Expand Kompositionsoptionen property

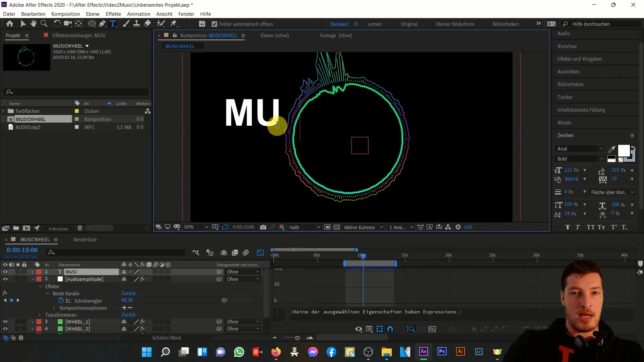[54, 308]
